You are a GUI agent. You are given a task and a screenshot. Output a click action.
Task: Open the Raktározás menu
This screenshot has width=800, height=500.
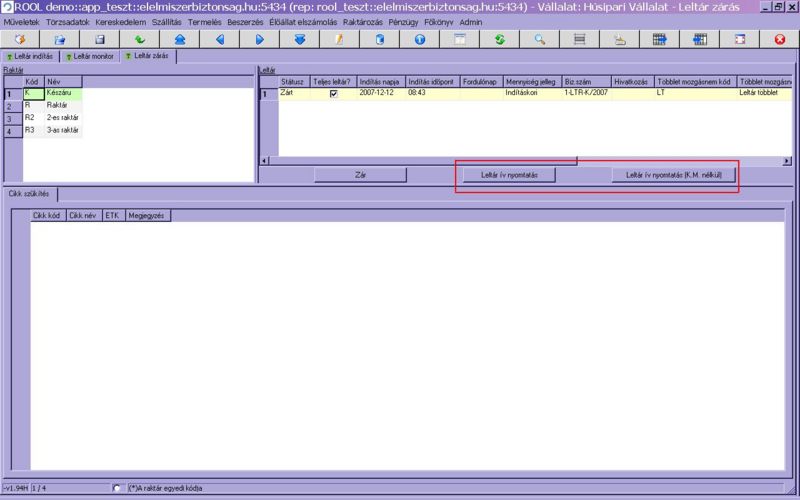click(364, 21)
